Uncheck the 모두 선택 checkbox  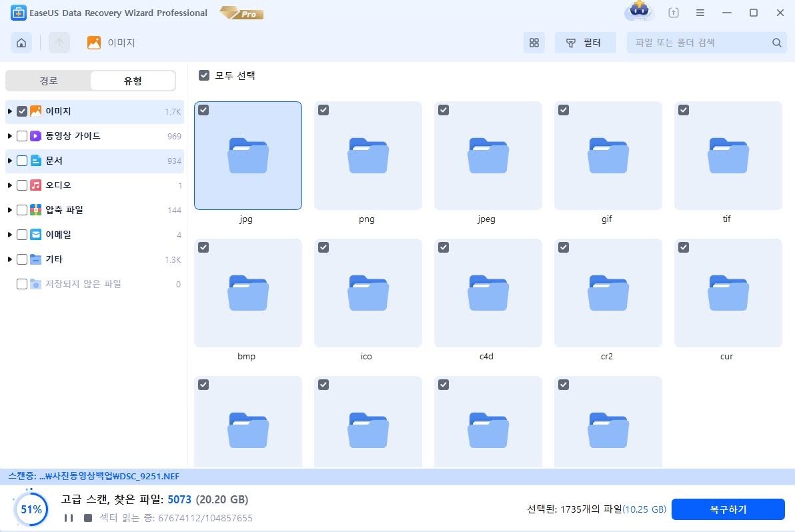pos(204,76)
